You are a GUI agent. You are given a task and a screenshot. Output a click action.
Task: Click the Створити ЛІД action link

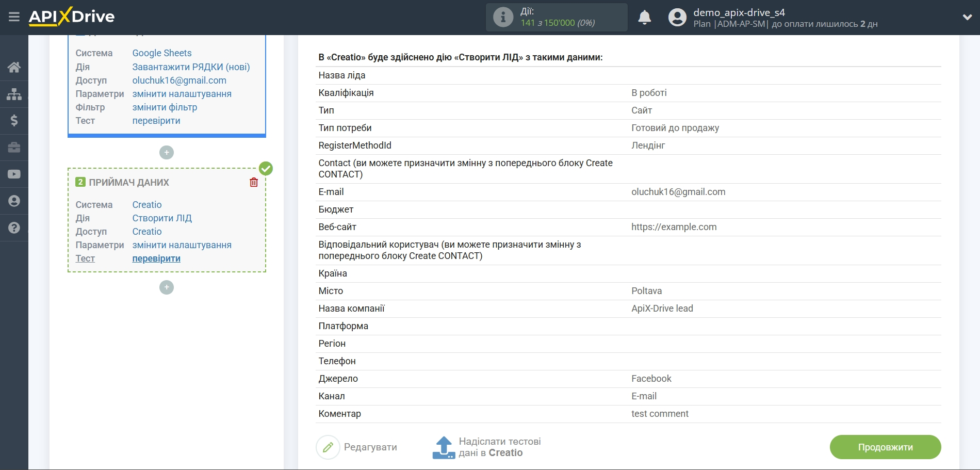[x=162, y=218]
